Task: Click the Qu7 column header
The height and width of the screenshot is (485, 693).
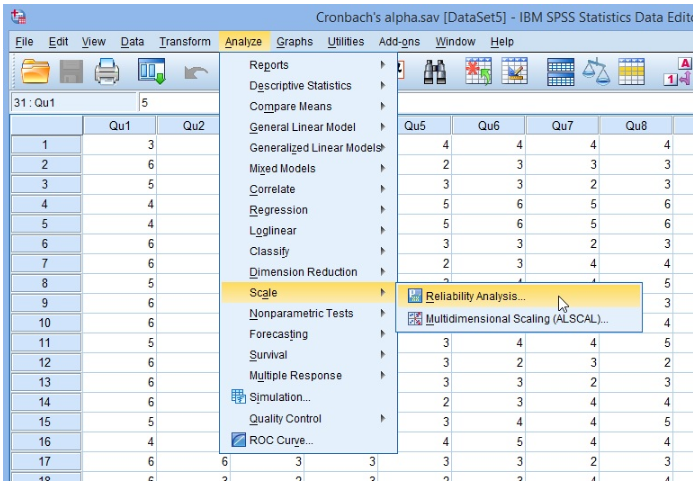Action: point(562,126)
